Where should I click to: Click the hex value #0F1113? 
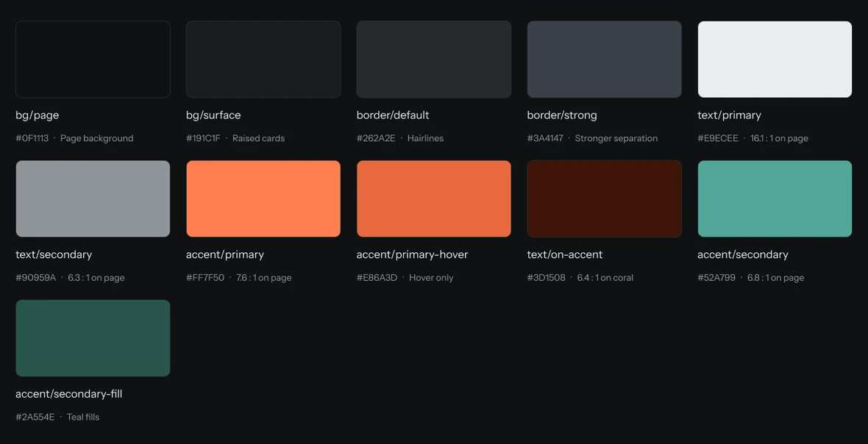[x=32, y=138]
